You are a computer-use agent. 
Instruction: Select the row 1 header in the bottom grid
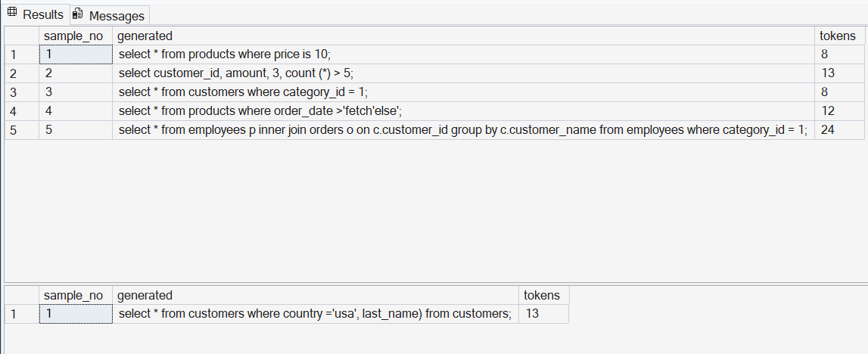(22, 314)
